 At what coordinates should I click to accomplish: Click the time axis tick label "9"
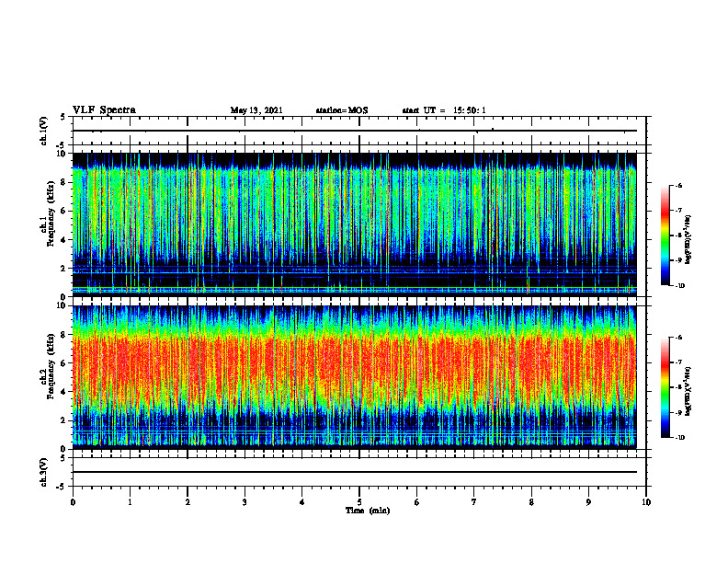point(588,502)
